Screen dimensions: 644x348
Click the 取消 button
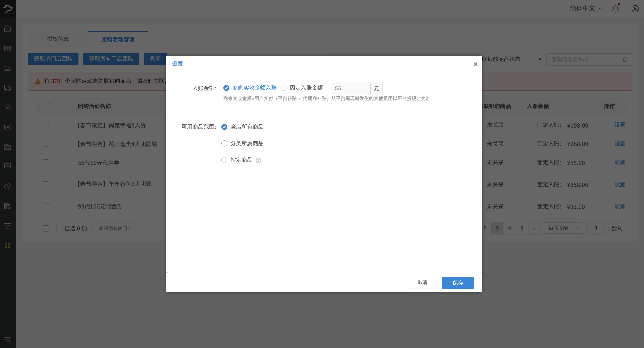pyautogui.click(x=422, y=283)
